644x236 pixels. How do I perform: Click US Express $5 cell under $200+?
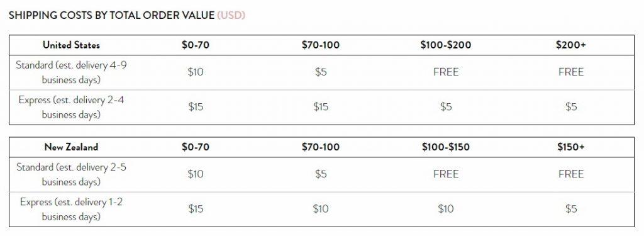571,107
